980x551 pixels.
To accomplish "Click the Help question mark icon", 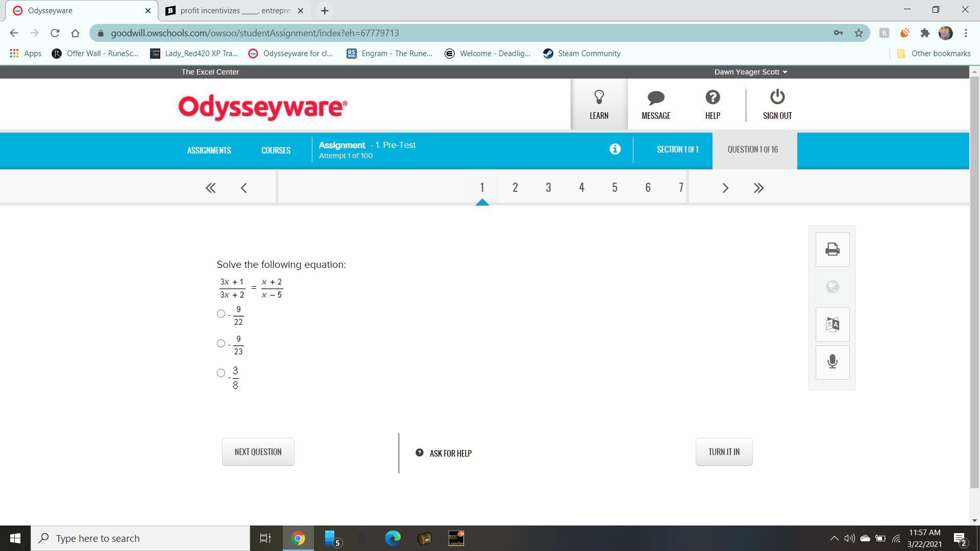I will tap(712, 97).
